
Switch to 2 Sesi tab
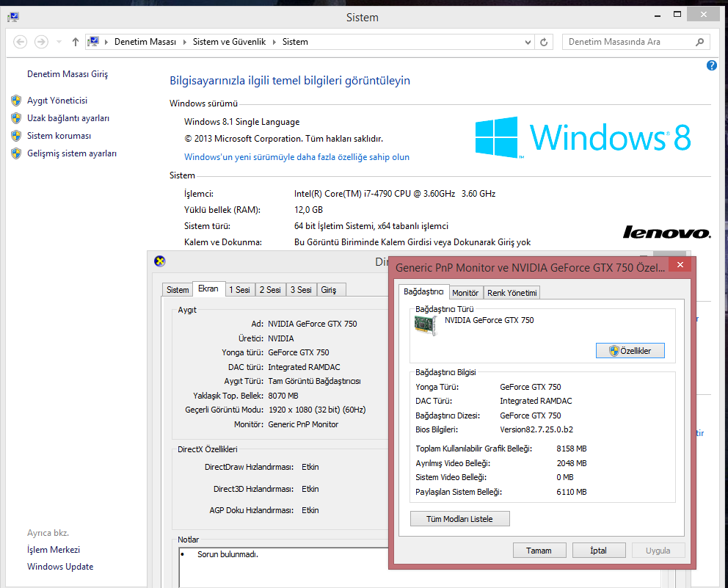[270, 290]
